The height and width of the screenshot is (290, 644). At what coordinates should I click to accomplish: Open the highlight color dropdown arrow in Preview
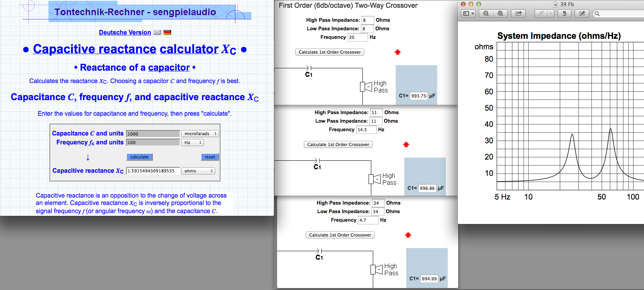tap(550, 14)
